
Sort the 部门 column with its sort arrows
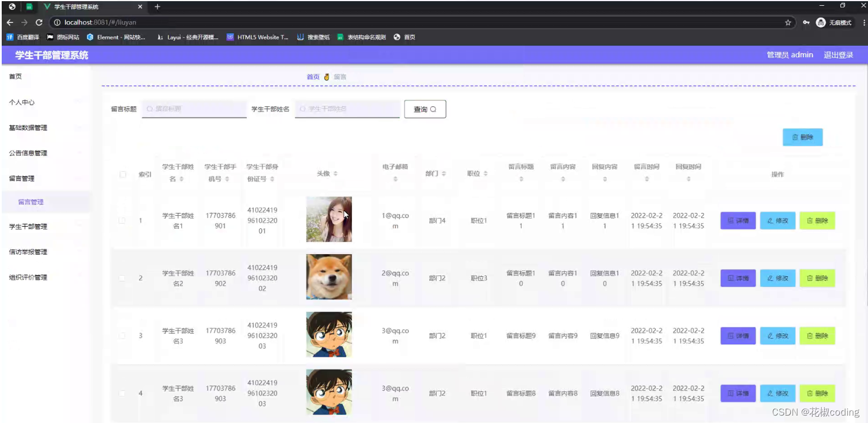pyautogui.click(x=445, y=173)
